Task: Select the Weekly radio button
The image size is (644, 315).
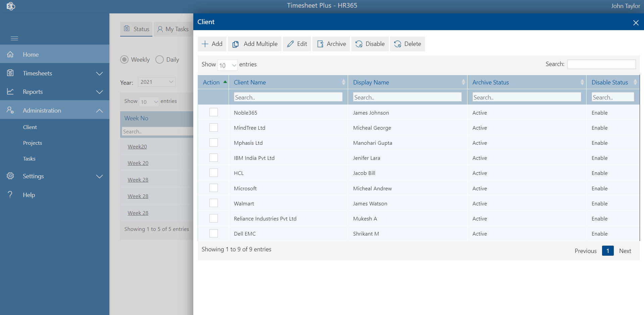Action: pyautogui.click(x=125, y=59)
